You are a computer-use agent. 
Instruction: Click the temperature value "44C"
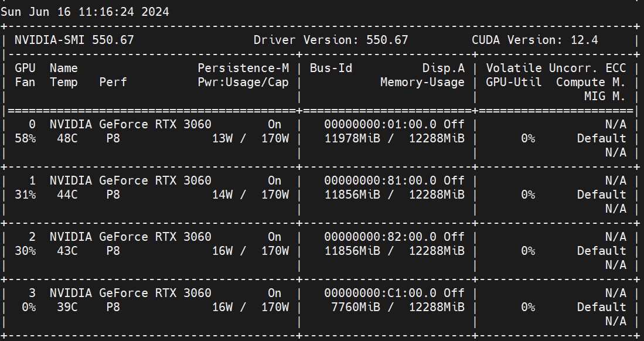tap(67, 195)
